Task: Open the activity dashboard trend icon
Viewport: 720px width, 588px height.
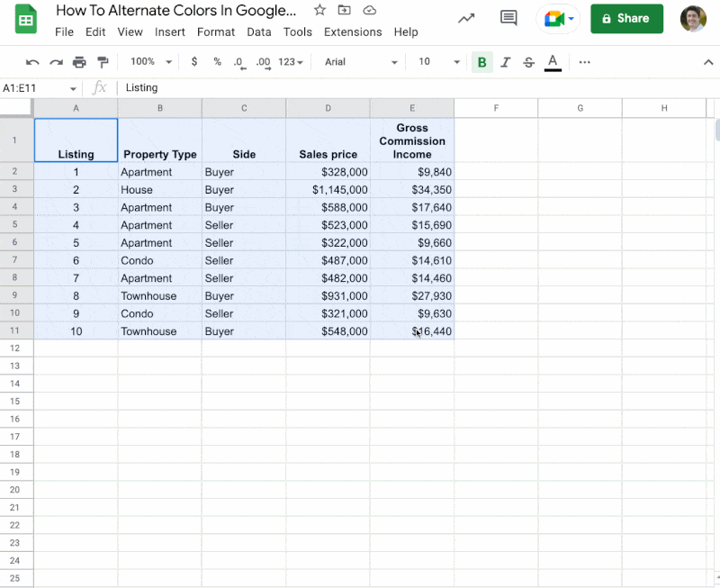Action: coord(466,18)
